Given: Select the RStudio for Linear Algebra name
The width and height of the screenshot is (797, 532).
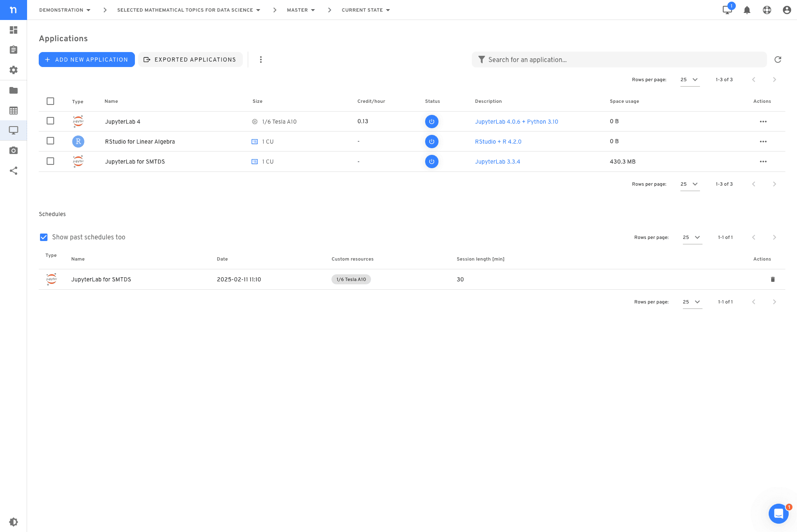Looking at the screenshot, I should pyautogui.click(x=140, y=142).
